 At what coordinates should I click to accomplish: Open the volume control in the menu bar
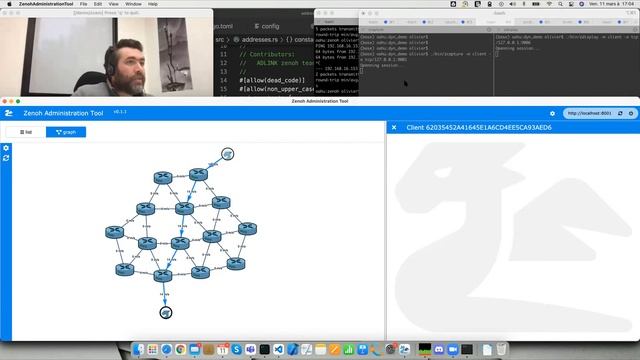pyautogui.click(x=513, y=4)
